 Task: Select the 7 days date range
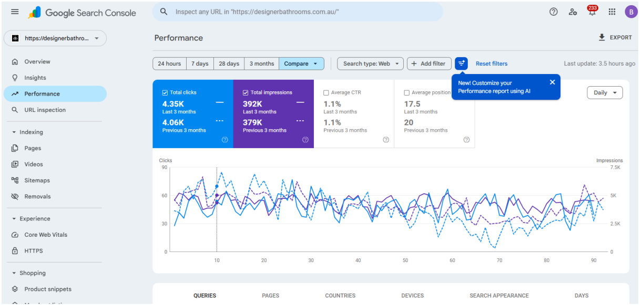click(x=200, y=64)
